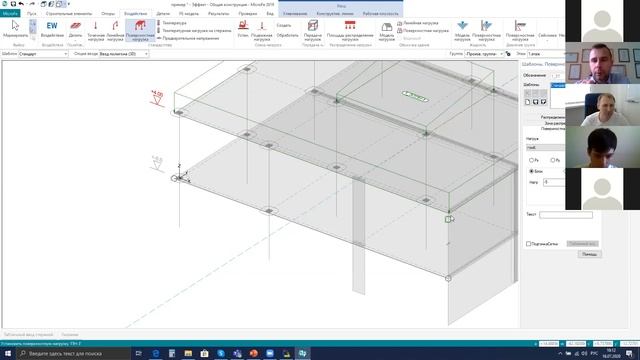
Task: Click building shell Линейная нагрузка option
Action: click(418, 23)
